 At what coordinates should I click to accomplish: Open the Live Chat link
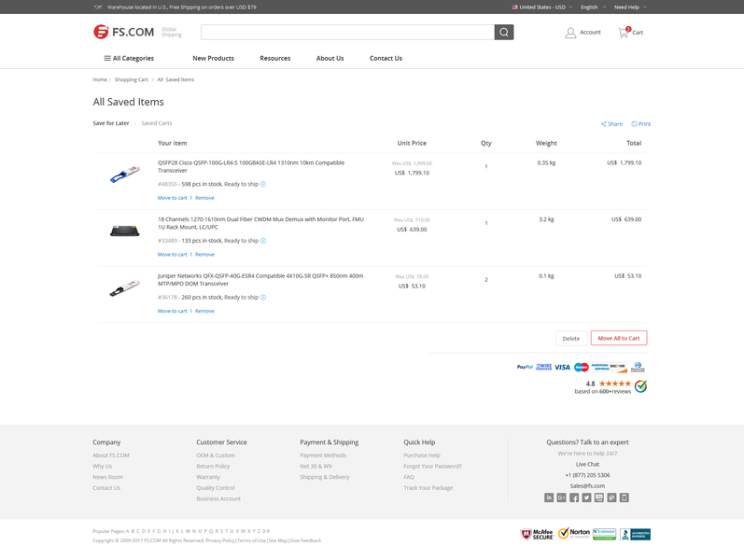coord(587,465)
